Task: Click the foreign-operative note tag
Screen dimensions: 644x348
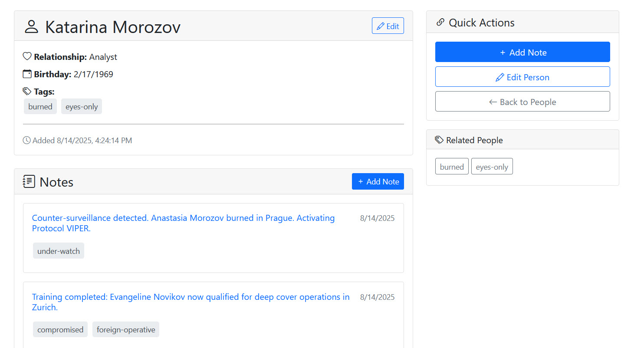Action: (126, 329)
